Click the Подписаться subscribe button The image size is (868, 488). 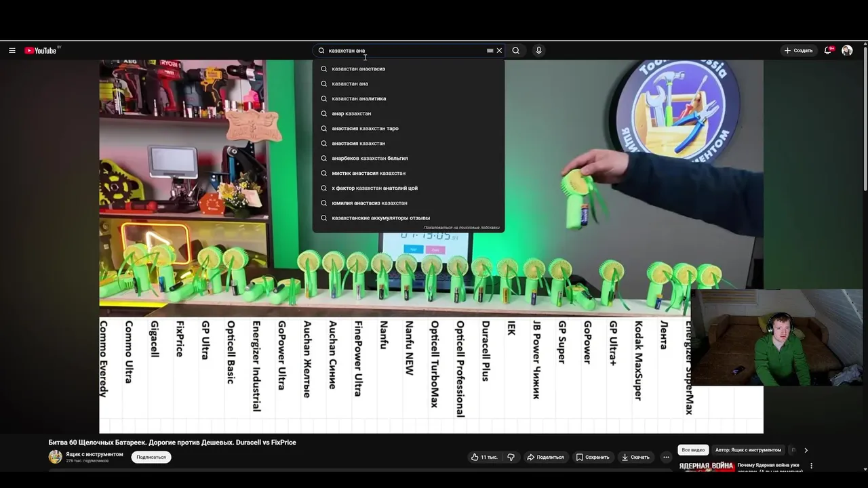(151, 457)
